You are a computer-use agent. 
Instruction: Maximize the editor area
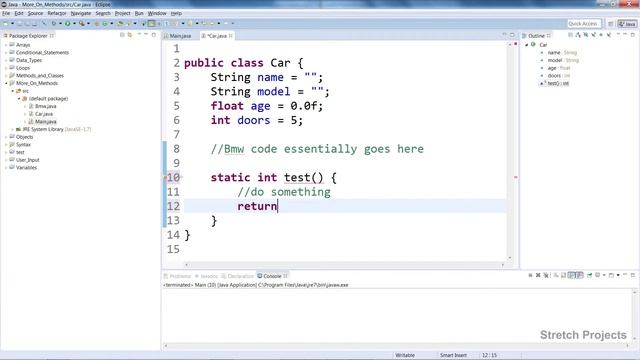[x=512, y=35]
